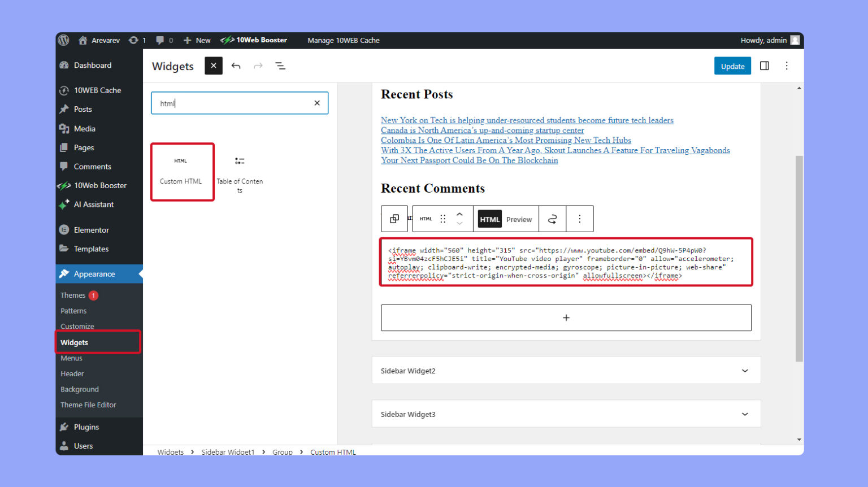Move the HTML block up with up arrow
The height and width of the screenshot is (487, 868).
tap(459, 215)
